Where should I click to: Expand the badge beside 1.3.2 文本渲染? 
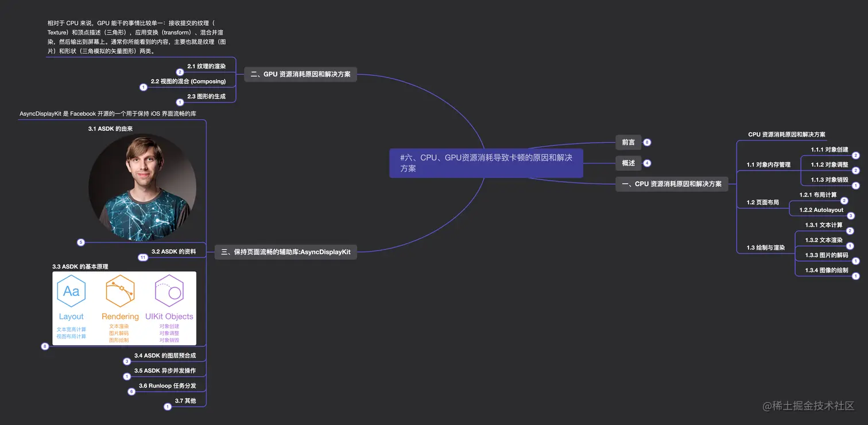tap(850, 246)
